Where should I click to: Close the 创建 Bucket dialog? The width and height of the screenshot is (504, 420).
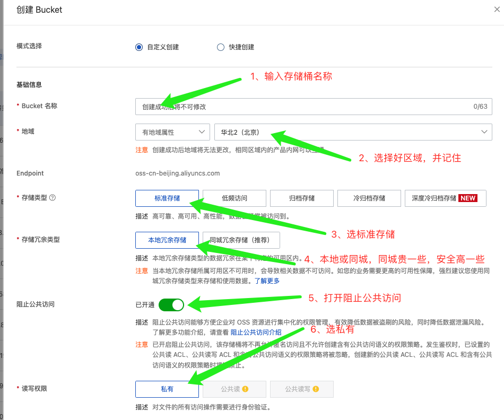pos(497,9)
